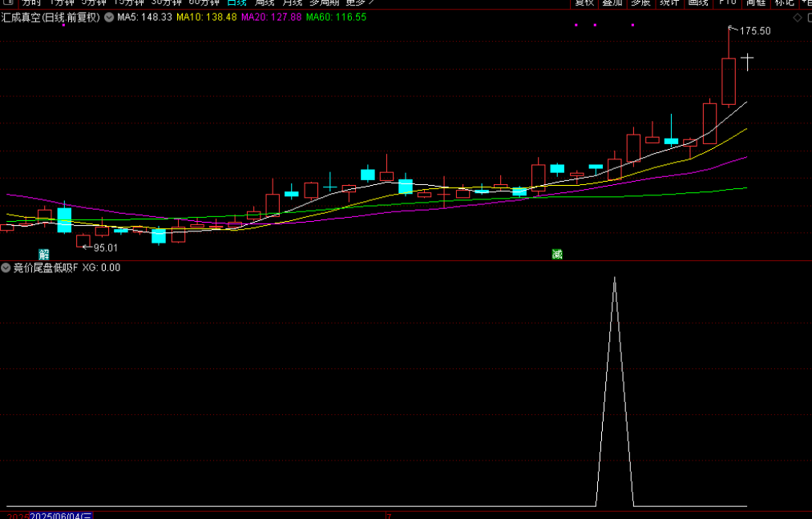Click the square icon beside the diamond
This screenshot has height=519, width=812.
point(807,18)
